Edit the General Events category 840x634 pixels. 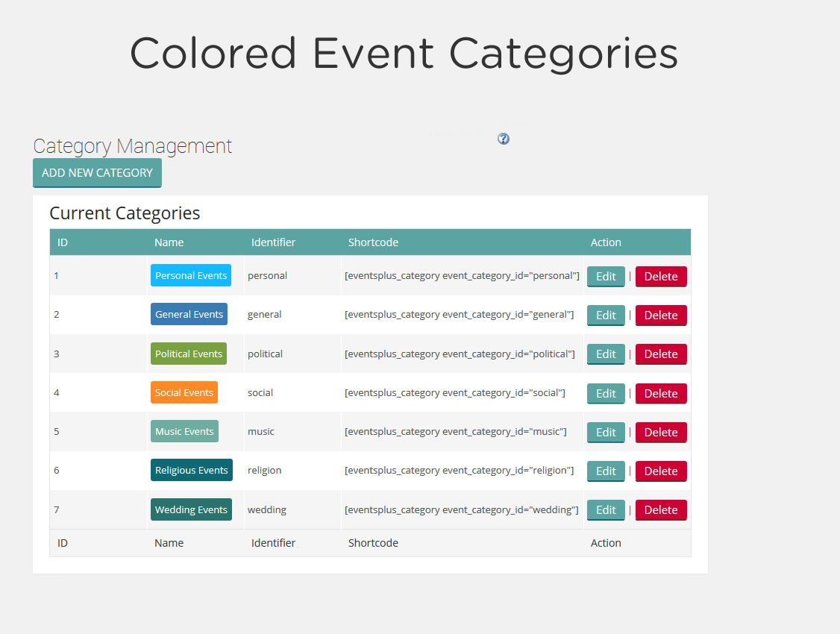pyautogui.click(x=606, y=315)
